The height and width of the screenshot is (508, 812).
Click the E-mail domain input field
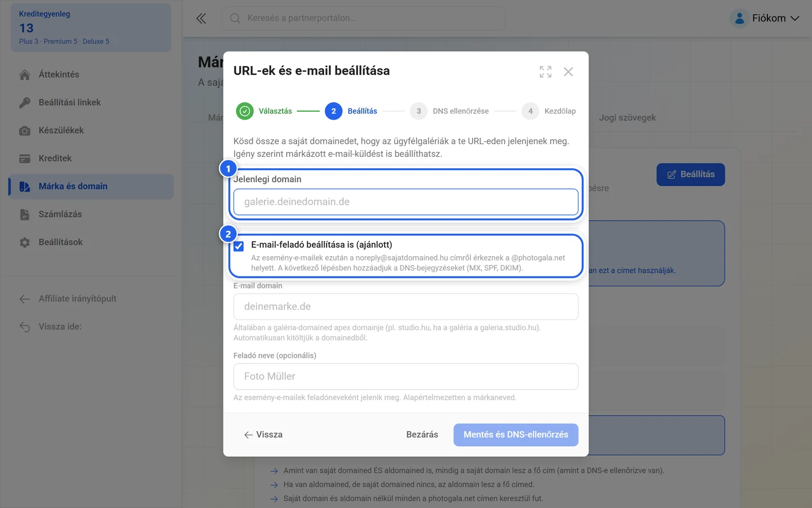click(406, 306)
